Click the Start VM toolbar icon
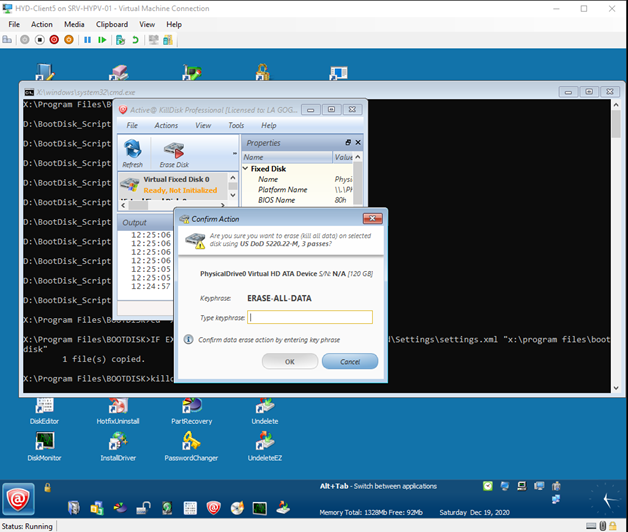 pos(25,40)
